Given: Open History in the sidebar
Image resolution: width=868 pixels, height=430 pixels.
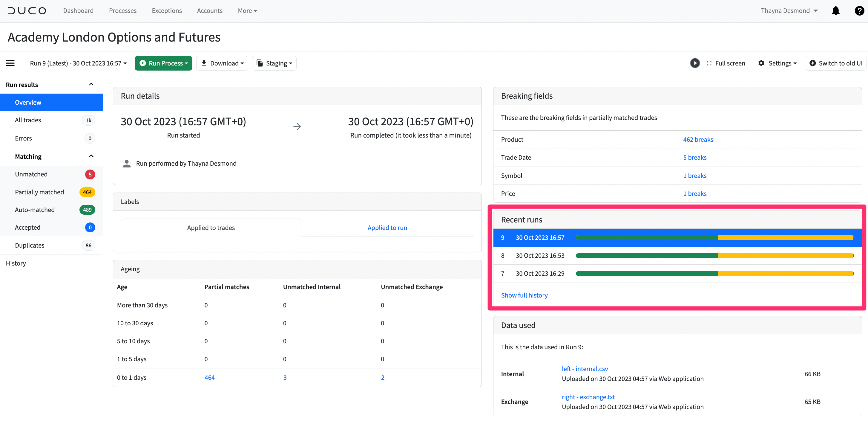Looking at the screenshot, I should coord(16,263).
